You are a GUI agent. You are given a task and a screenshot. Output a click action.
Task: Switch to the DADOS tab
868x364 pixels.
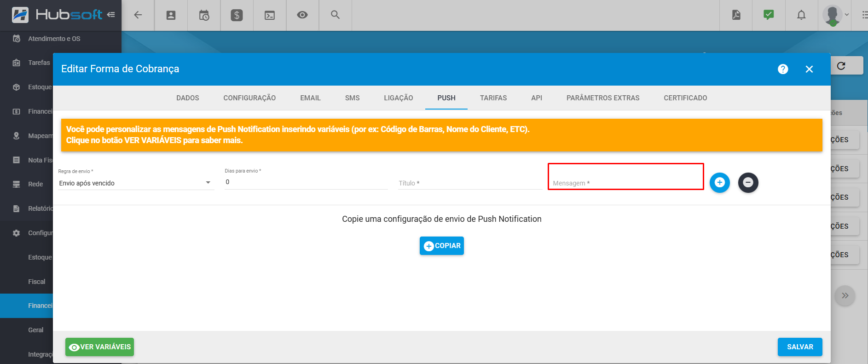(x=188, y=98)
